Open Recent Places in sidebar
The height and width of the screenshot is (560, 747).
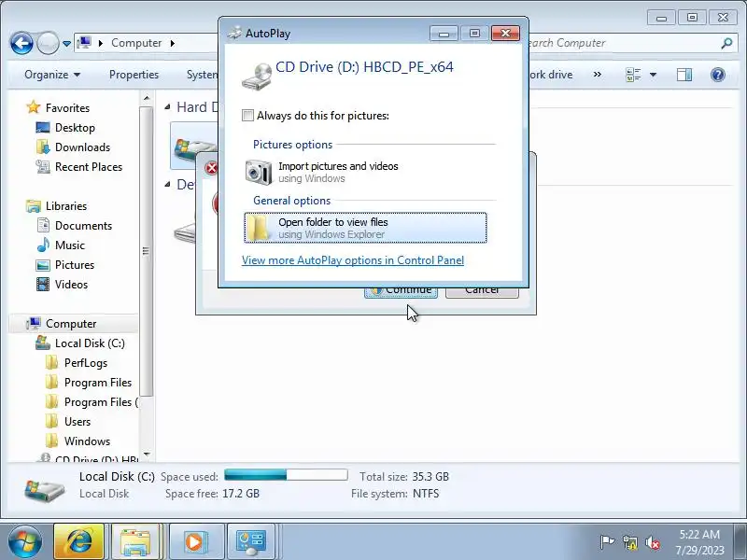coord(89,167)
